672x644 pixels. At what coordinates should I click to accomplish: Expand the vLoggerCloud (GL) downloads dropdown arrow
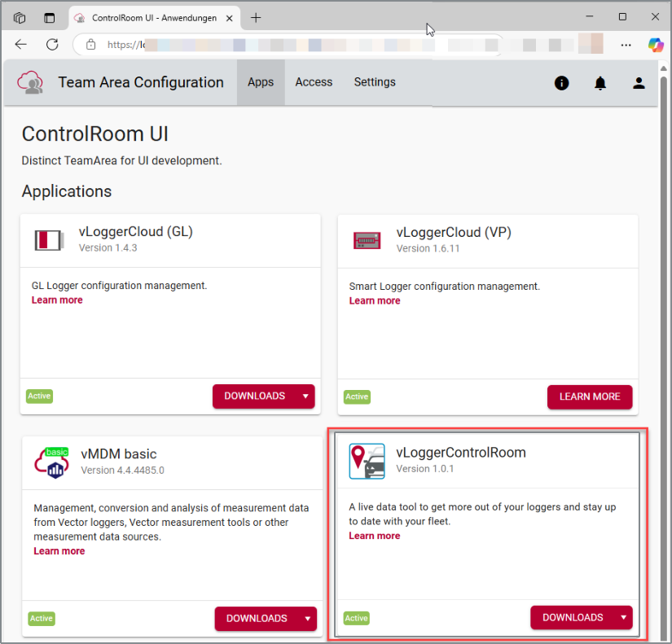tap(305, 396)
